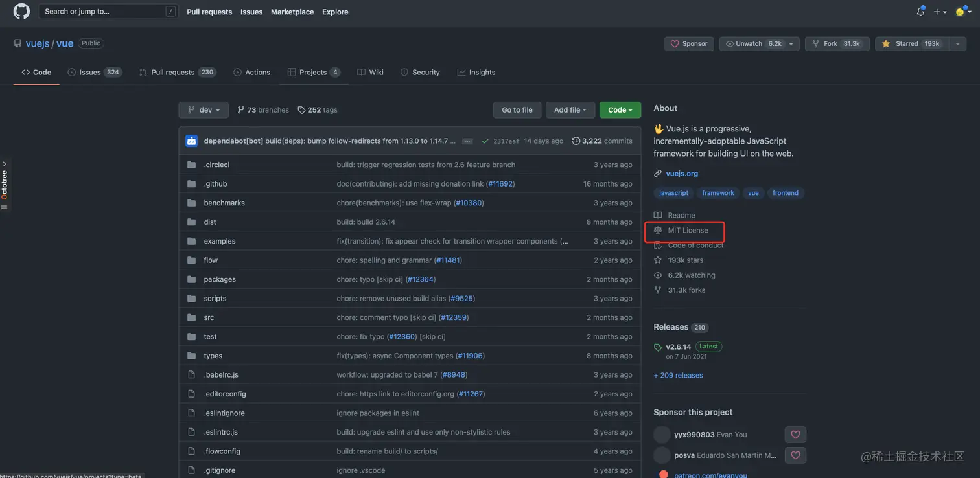Open the Add file dropdown
Viewport: 980px width, 478px height.
click(570, 110)
